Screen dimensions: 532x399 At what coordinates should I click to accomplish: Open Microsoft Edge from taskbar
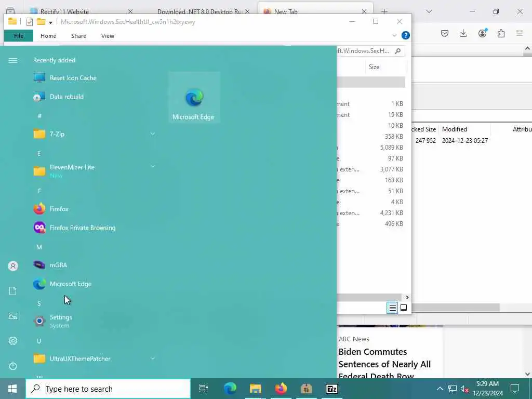(x=230, y=389)
